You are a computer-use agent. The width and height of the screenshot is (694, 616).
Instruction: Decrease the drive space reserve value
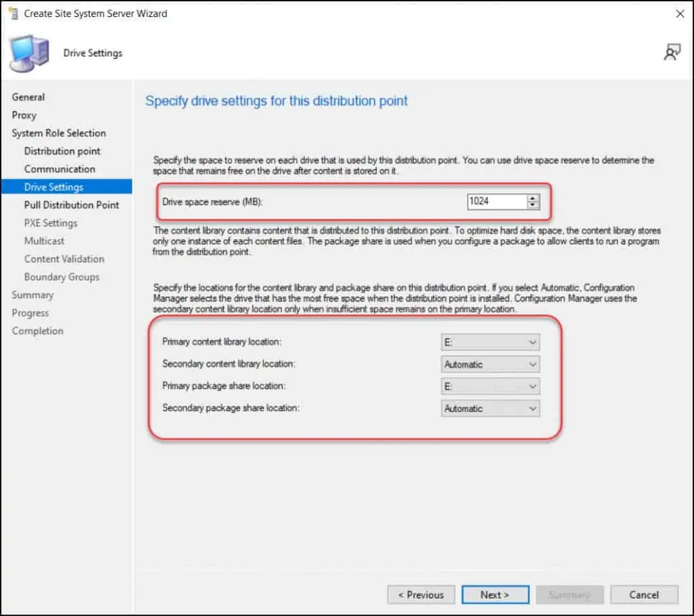[x=533, y=205]
